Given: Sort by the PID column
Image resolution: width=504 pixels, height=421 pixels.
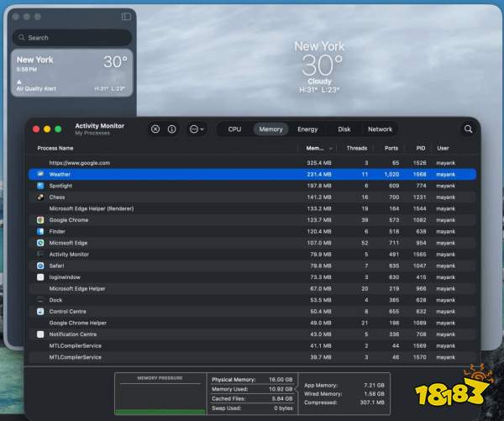Looking at the screenshot, I should pos(421,148).
